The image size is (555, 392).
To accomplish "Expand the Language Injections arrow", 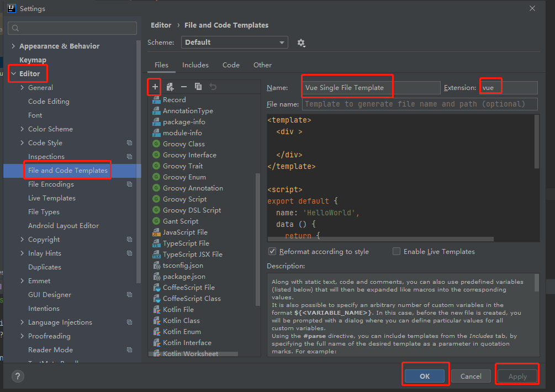I will click(22, 322).
